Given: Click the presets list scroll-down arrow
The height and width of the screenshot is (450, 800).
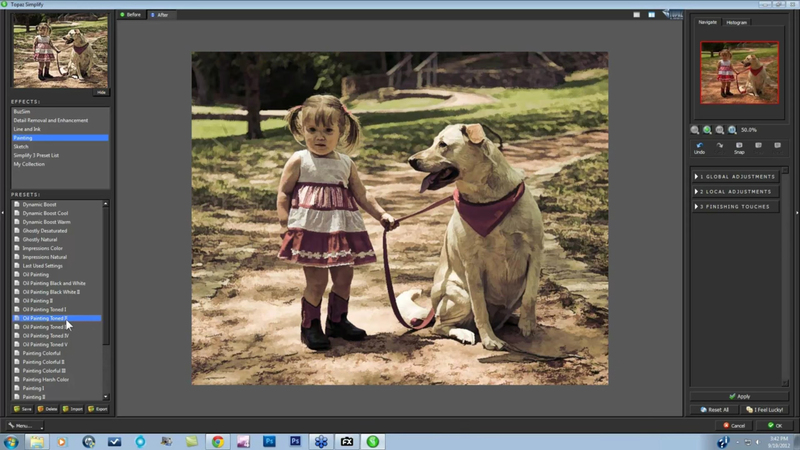Looking at the screenshot, I should point(106,396).
